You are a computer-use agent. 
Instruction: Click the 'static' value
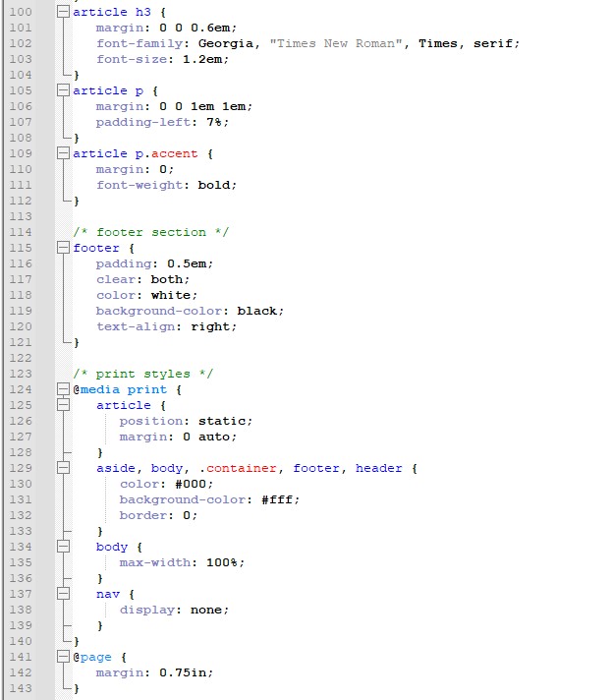coord(222,421)
